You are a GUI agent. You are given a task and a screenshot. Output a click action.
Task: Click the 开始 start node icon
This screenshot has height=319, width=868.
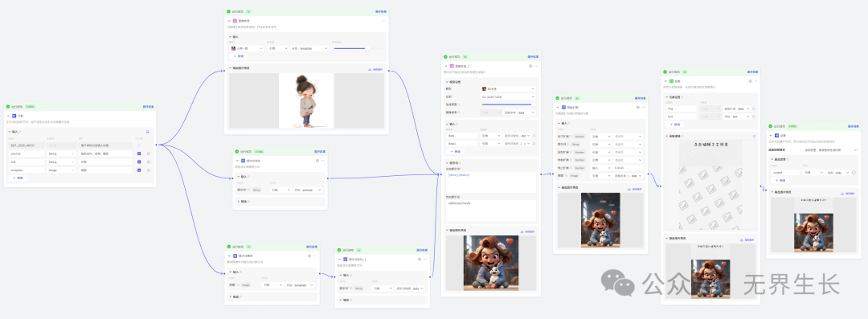coord(14,116)
